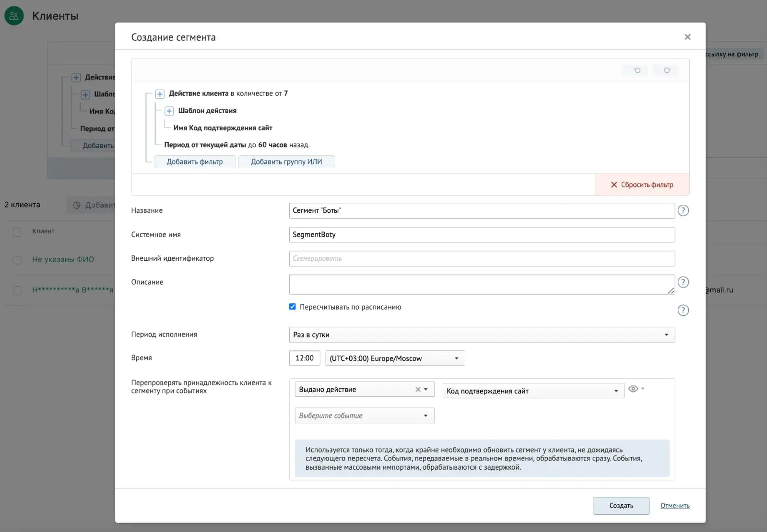The height and width of the screenshot is (532, 767).
Task: Click the blue info note about realtime events
Action: (482, 459)
